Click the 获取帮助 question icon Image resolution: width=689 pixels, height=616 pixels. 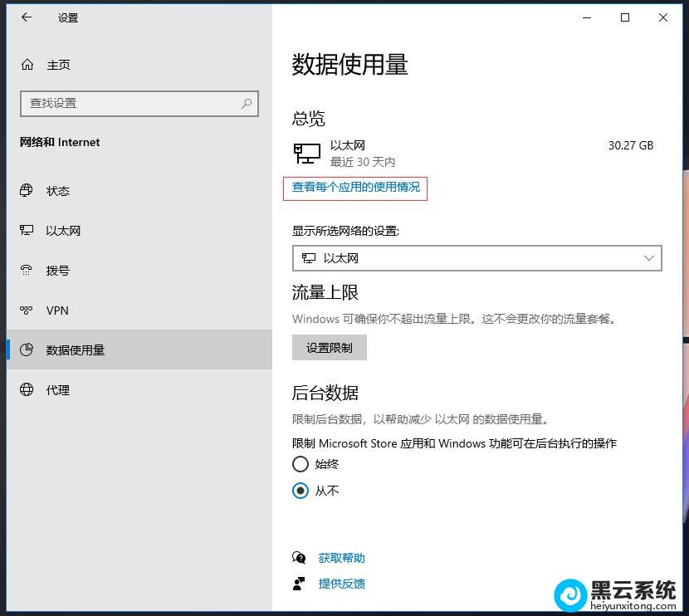tap(299, 558)
